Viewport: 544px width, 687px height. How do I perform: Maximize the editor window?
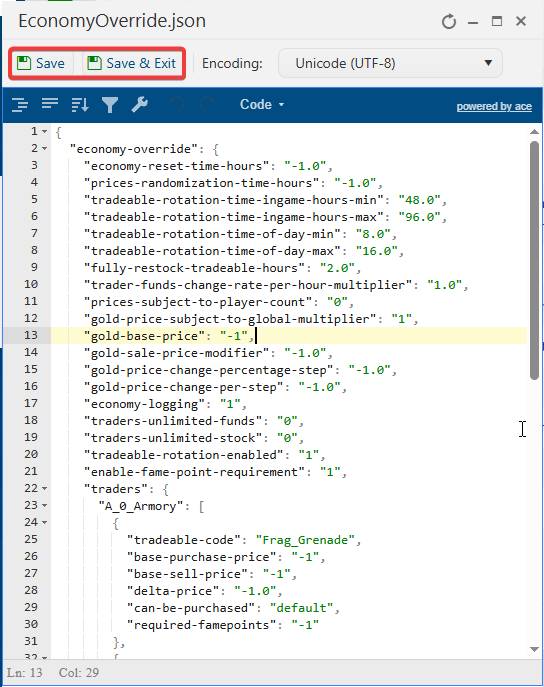(497, 21)
